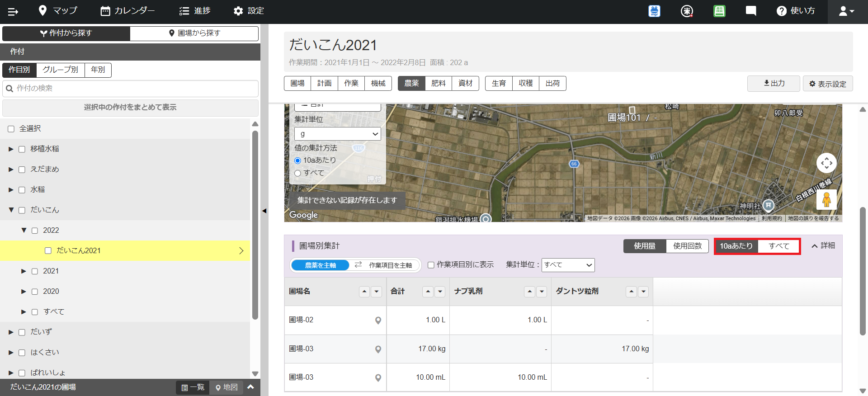Sort 圃場名 column ascending
868x396 pixels.
[x=364, y=292]
